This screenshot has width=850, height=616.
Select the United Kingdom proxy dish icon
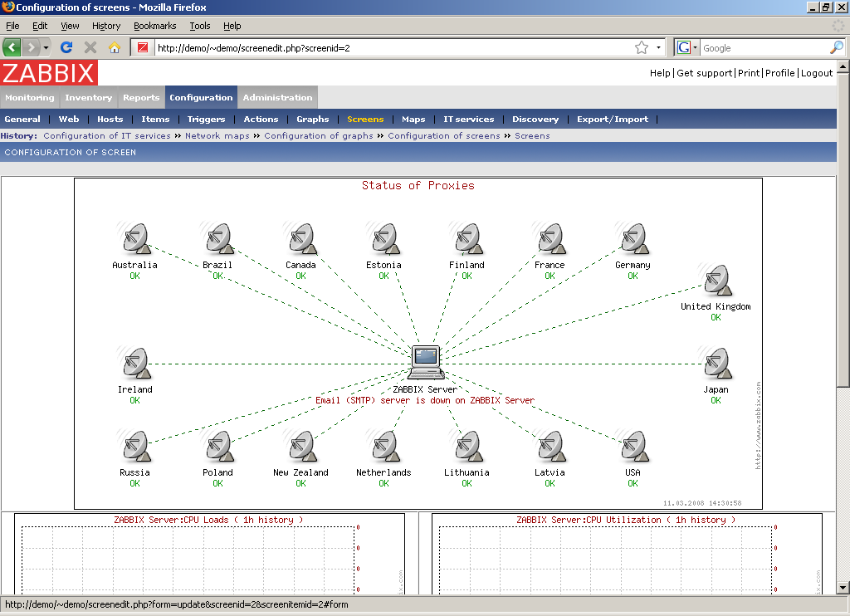coord(716,281)
